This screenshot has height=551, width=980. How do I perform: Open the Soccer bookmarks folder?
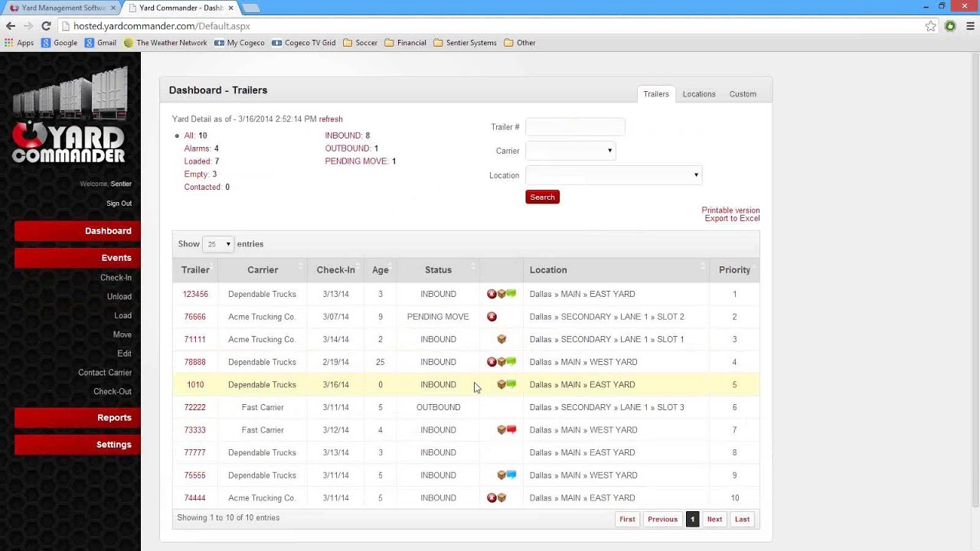click(x=360, y=43)
